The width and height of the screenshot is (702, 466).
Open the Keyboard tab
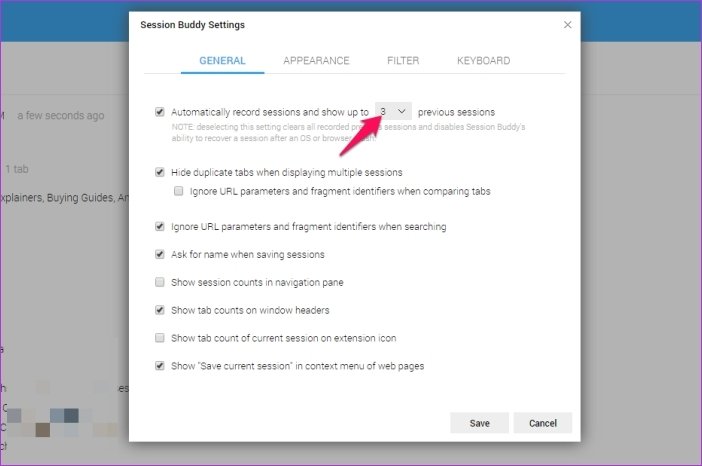point(483,61)
